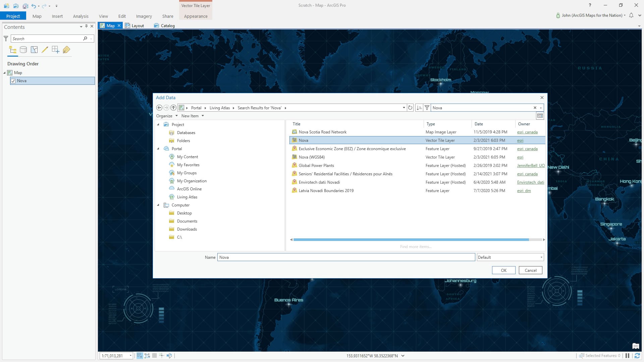Toggle pause drawing in status bar
Screen dimensions: 644x362
(x=627, y=356)
